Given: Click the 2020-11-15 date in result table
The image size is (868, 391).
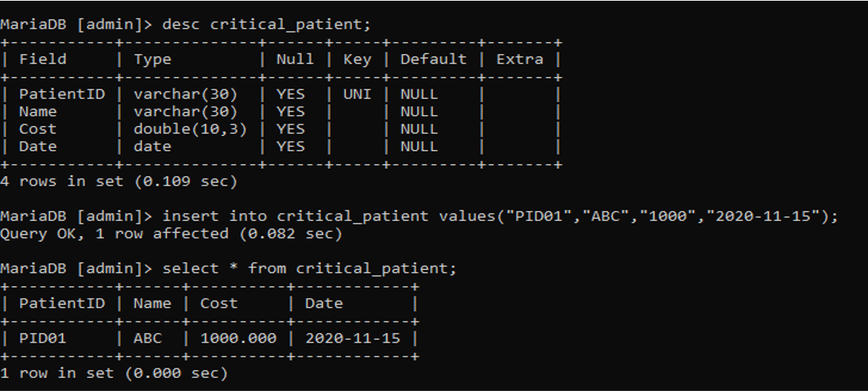Looking at the screenshot, I should click(x=353, y=338).
